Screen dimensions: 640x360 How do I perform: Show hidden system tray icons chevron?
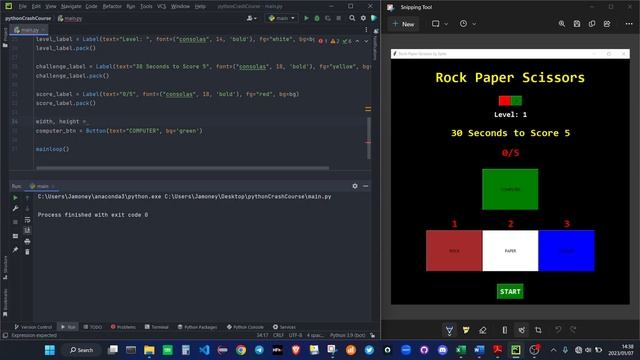click(x=553, y=350)
